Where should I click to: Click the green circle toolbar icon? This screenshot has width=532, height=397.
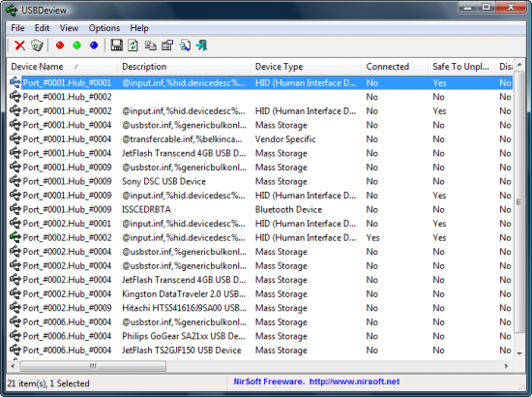[x=77, y=46]
